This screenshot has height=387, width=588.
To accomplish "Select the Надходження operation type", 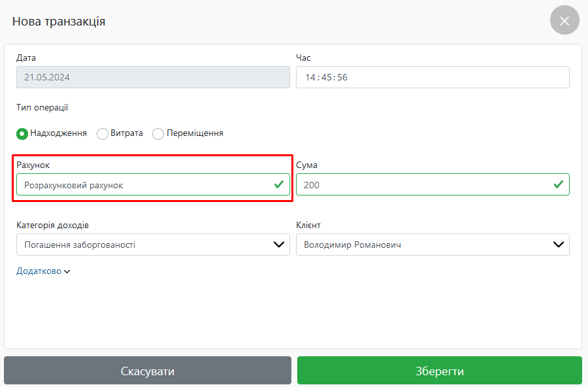I will [x=22, y=133].
